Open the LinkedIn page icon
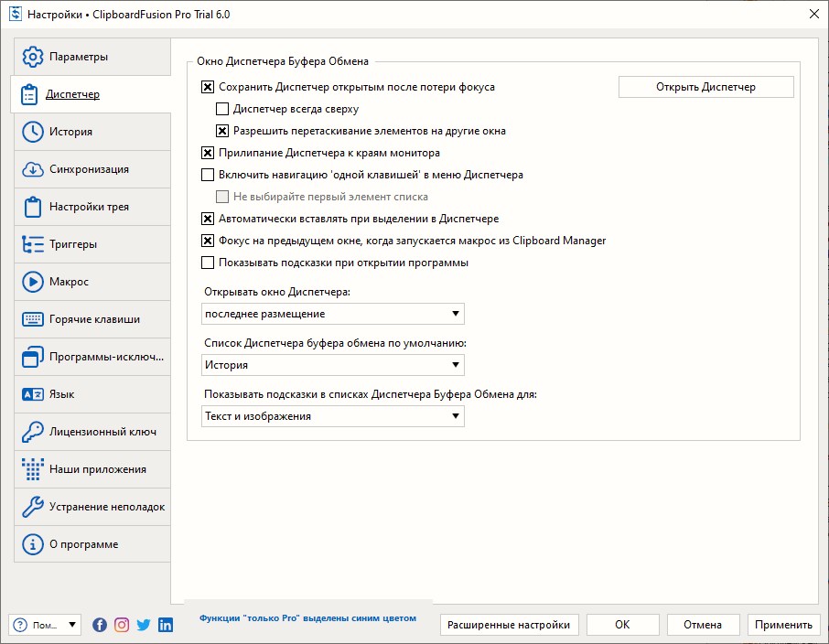The width and height of the screenshot is (829, 644). 166,625
